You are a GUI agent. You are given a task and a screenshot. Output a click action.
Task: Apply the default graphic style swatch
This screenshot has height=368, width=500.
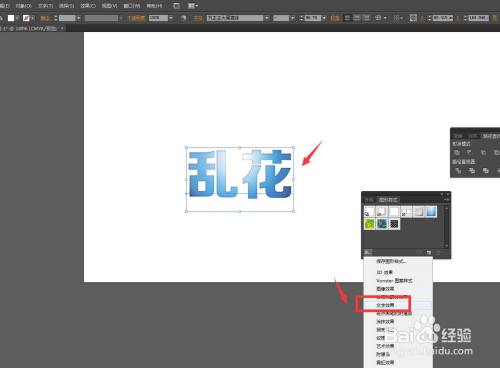pos(370,212)
